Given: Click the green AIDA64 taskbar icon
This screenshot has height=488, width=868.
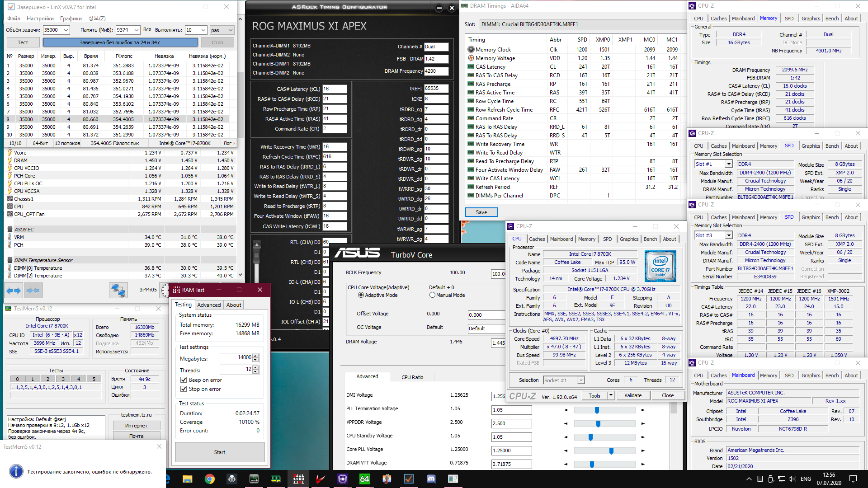Looking at the screenshot, I should (x=364, y=479).
